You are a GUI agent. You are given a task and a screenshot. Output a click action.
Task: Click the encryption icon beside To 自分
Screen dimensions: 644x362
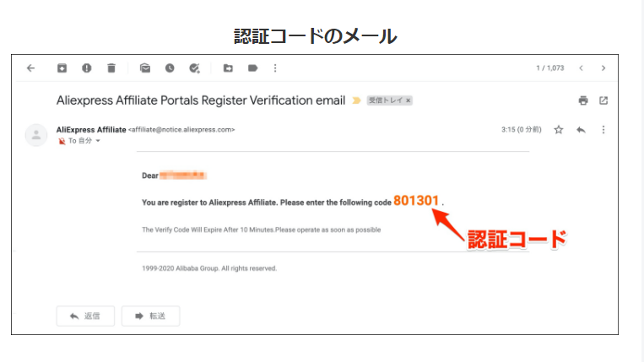point(62,141)
